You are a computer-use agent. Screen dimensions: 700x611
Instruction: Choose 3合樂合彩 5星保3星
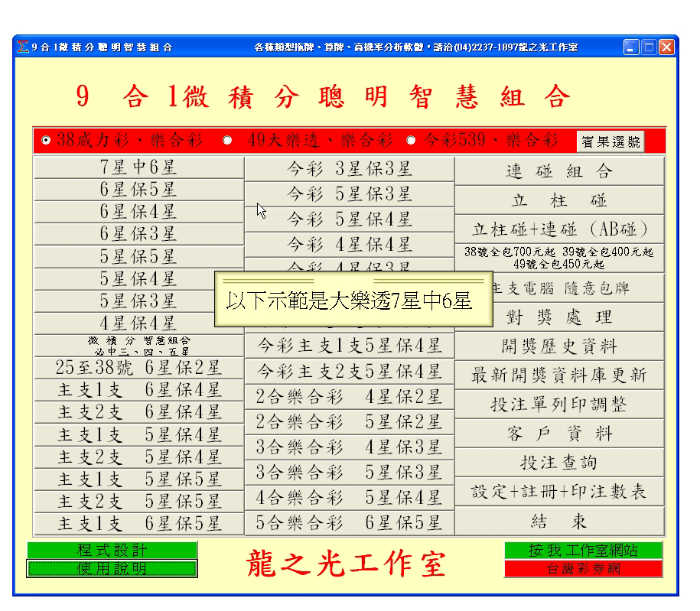[350, 472]
